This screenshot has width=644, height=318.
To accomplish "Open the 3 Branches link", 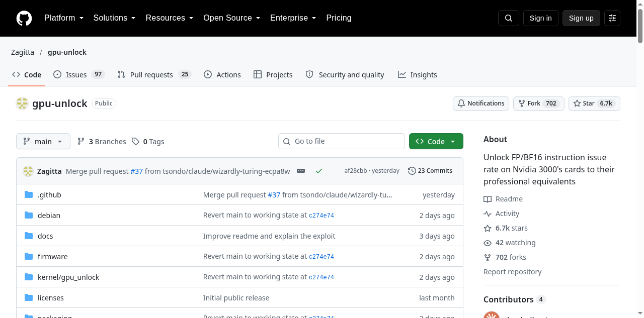I will coord(102,142).
